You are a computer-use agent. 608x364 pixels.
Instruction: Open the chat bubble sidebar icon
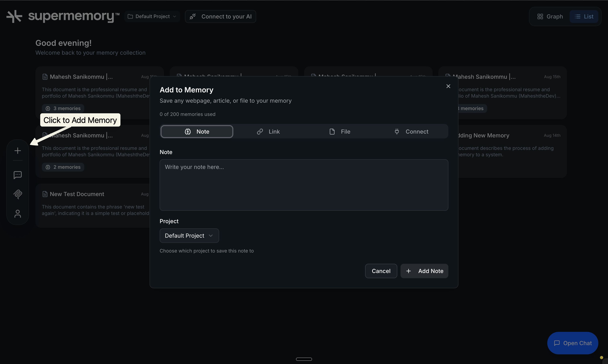point(18,175)
